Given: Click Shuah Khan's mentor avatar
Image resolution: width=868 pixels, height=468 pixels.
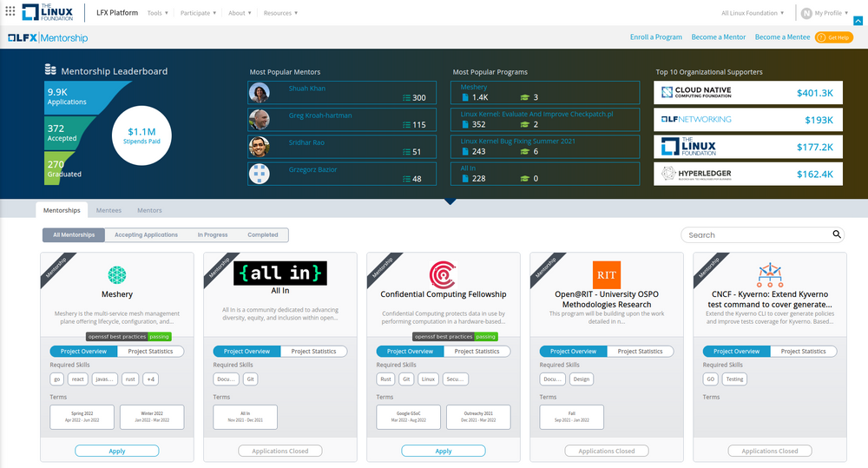Looking at the screenshot, I should tap(259, 93).
